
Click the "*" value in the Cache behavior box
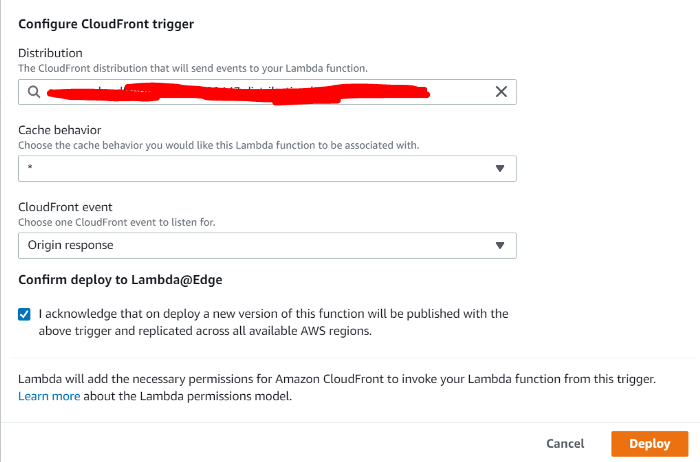point(31,169)
